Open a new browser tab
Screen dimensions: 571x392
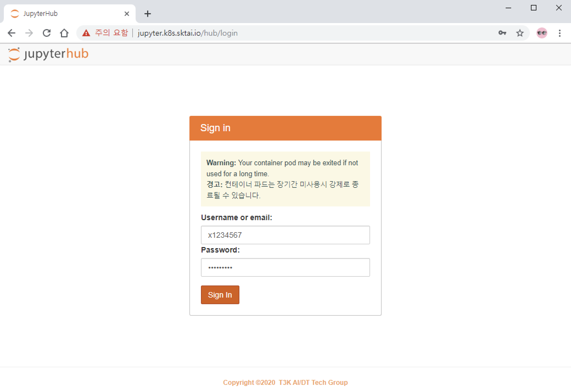148,14
